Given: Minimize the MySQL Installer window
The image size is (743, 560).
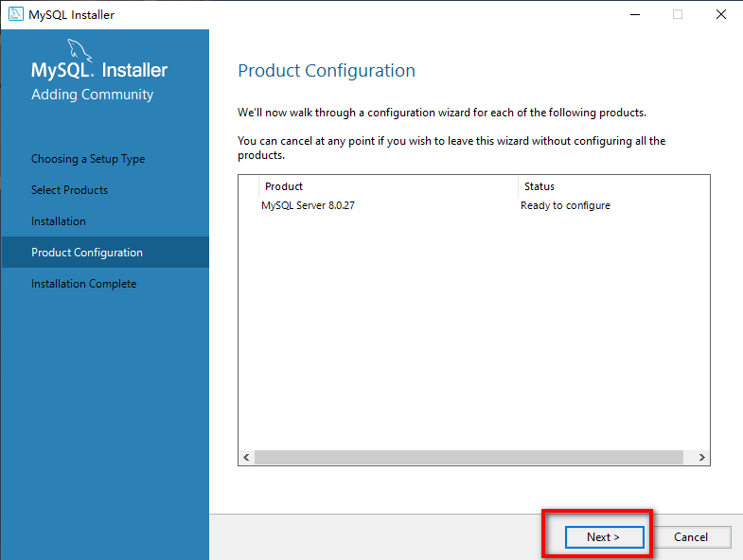Looking at the screenshot, I should click(x=635, y=15).
